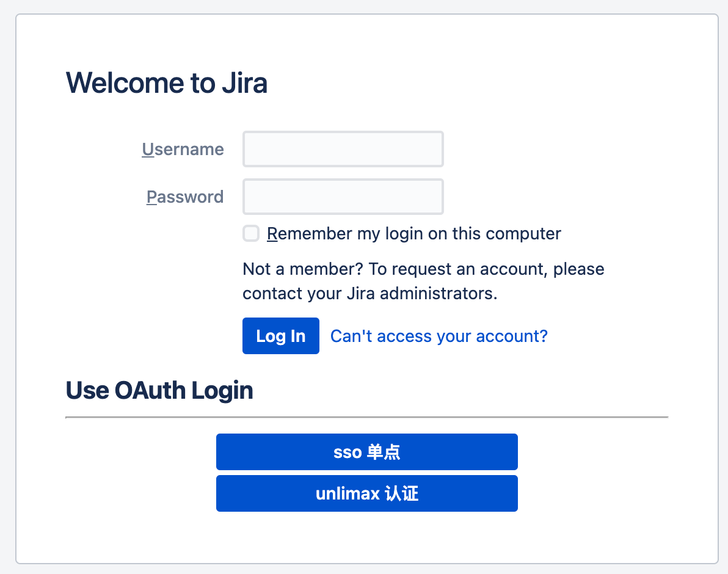The width and height of the screenshot is (728, 574).
Task: Sign in with the sso 单点 button
Action: (x=366, y=452)
